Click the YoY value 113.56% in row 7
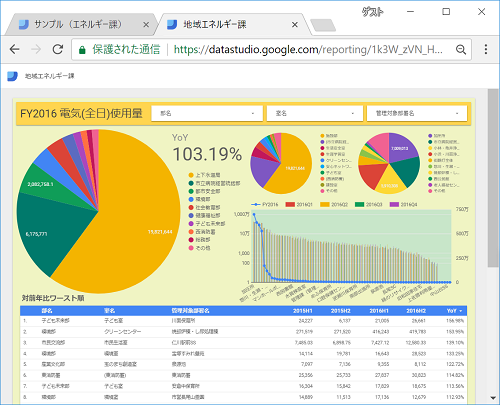Screen dimensions: 500x405 click(x=455, y=386)
